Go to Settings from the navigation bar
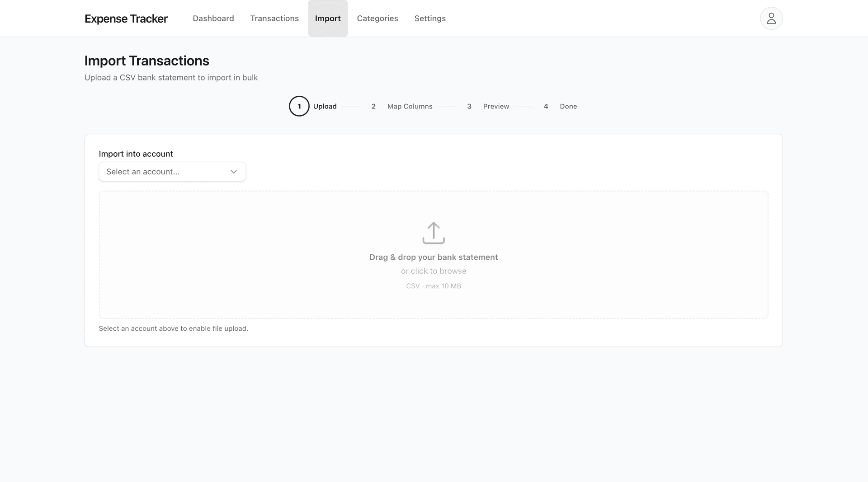 coord(430,18)
